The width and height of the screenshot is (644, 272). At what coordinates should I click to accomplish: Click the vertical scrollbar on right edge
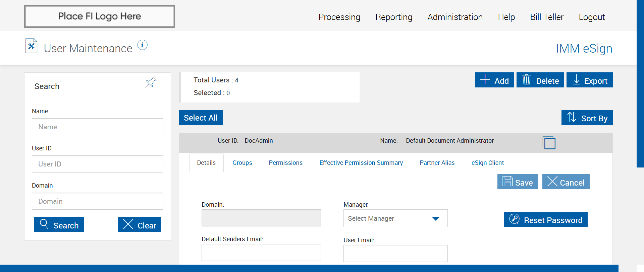[x=640, y=84]
